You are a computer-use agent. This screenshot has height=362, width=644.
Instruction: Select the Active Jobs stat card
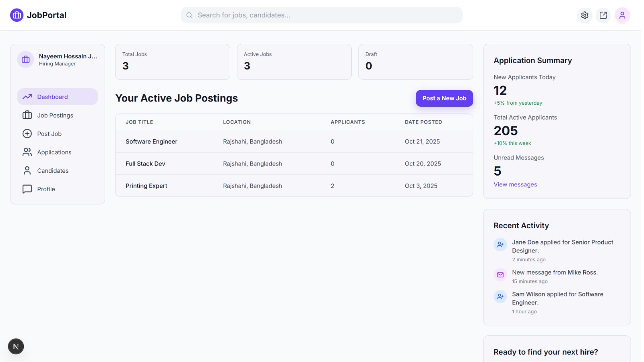[x=294, y=62]
